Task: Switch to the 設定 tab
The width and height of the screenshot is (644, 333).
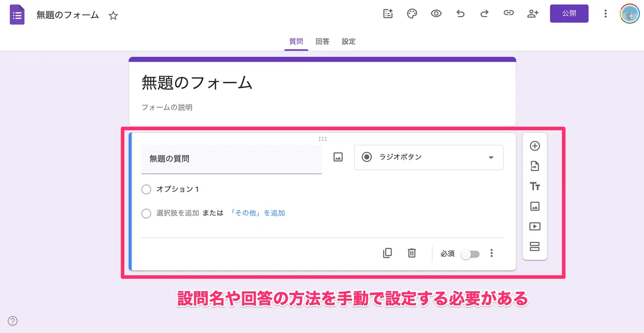Action: (349, 41)
